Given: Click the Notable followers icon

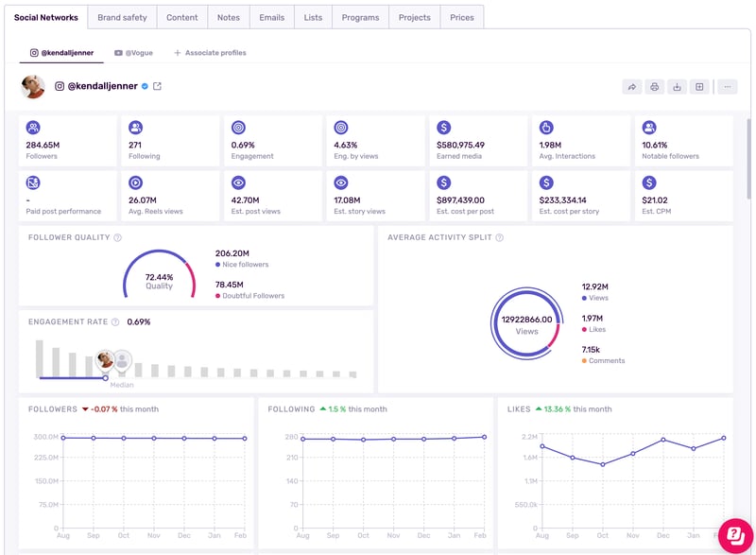Looking at the screenshot, I should [x=649, y=128].
